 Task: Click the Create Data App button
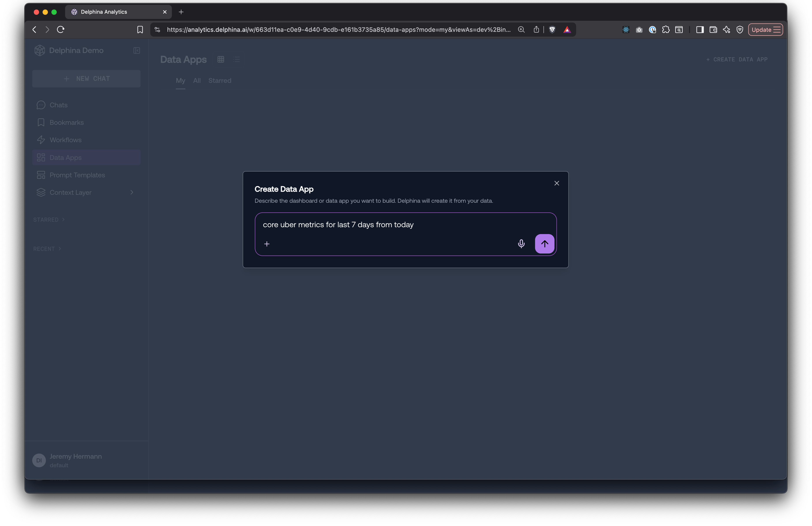tap(737, 59)
